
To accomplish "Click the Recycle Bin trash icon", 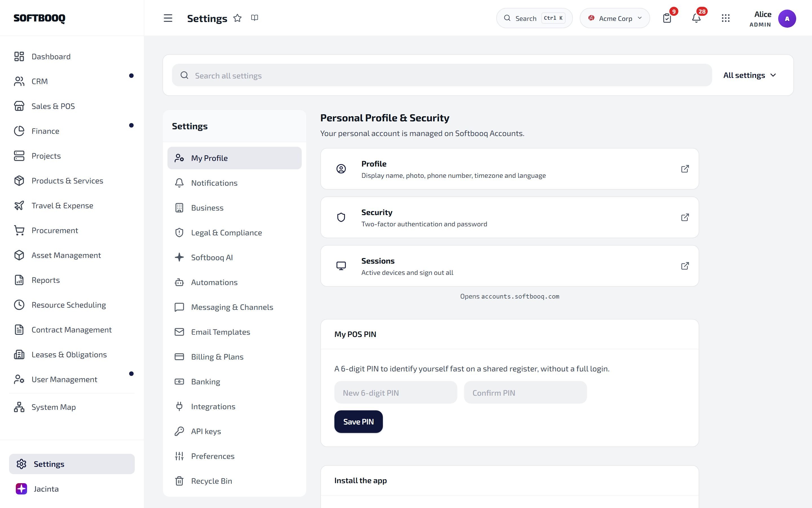I will [179, 481].
